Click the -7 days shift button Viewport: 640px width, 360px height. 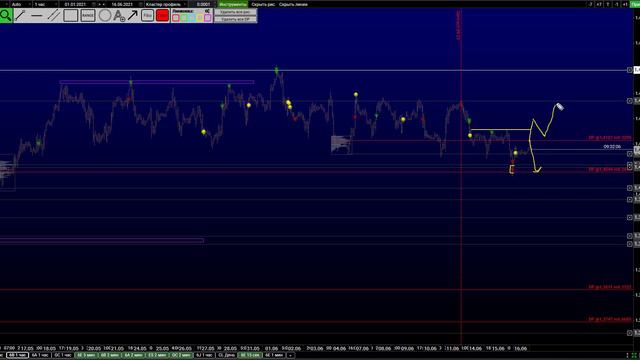[591, 4]
